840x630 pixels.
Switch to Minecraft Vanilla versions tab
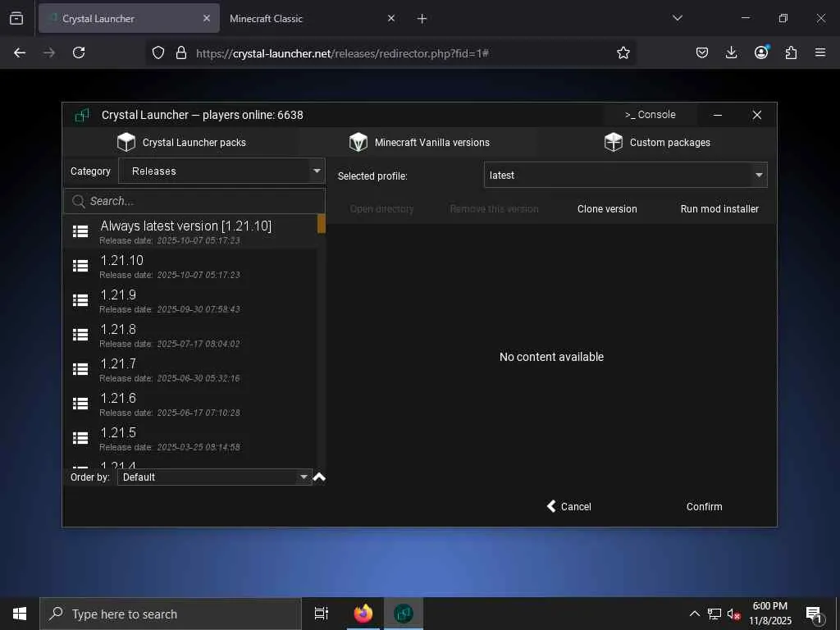click(x=419, y=143)
